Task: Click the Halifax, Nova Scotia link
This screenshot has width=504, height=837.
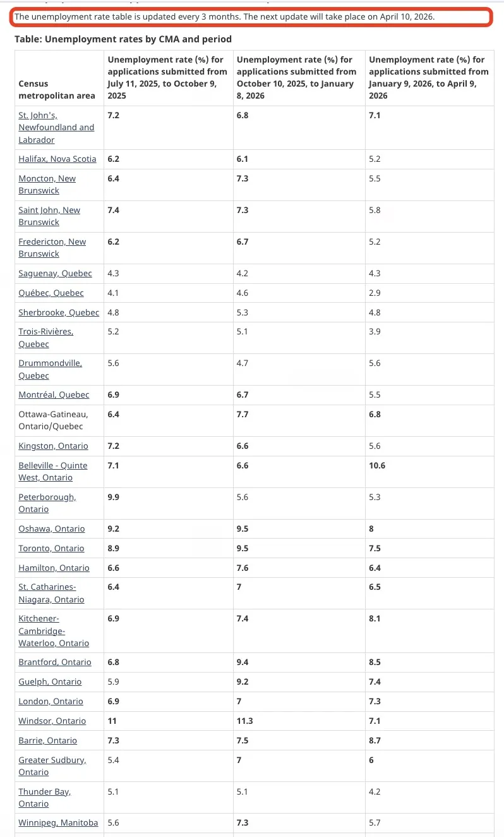Action: 57,159
